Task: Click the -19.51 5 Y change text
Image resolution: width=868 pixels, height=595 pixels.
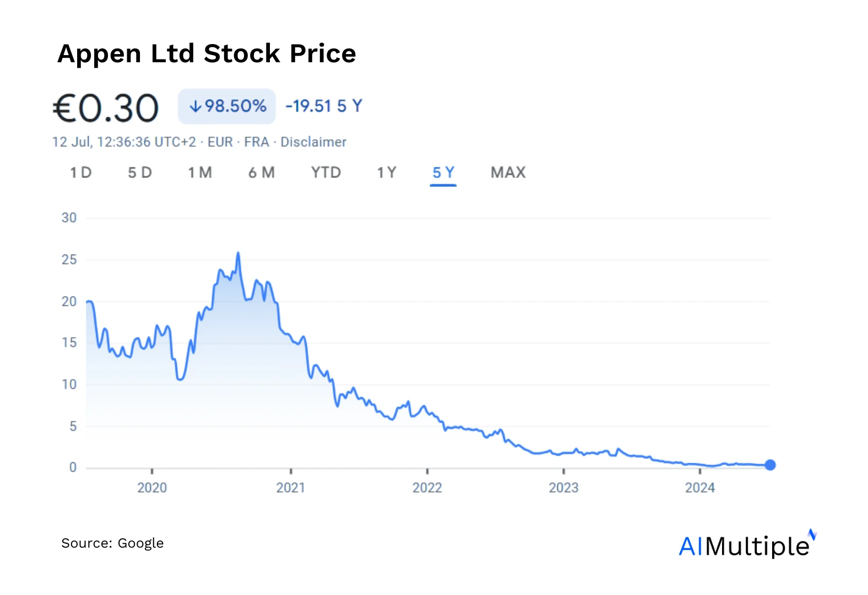Action: click(324, 106)
